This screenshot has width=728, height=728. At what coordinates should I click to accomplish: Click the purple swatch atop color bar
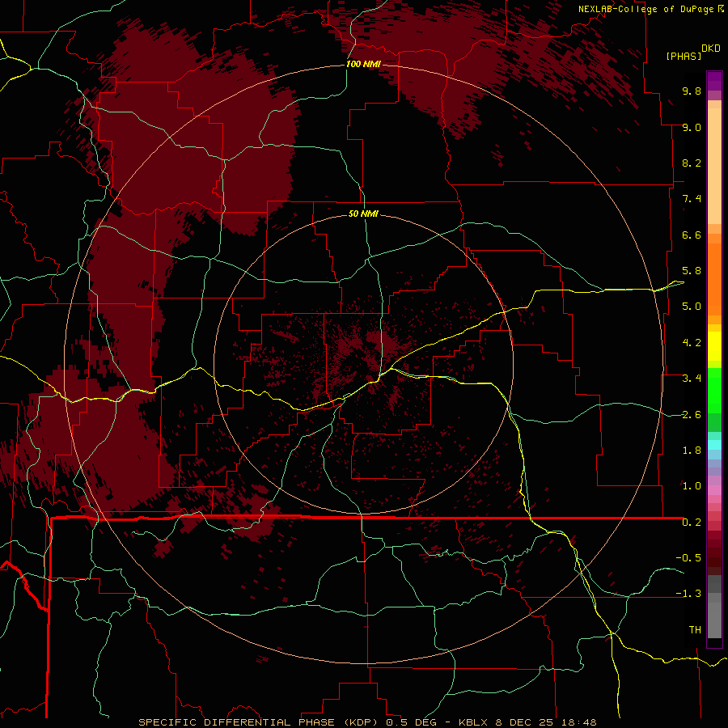(714, 81)
